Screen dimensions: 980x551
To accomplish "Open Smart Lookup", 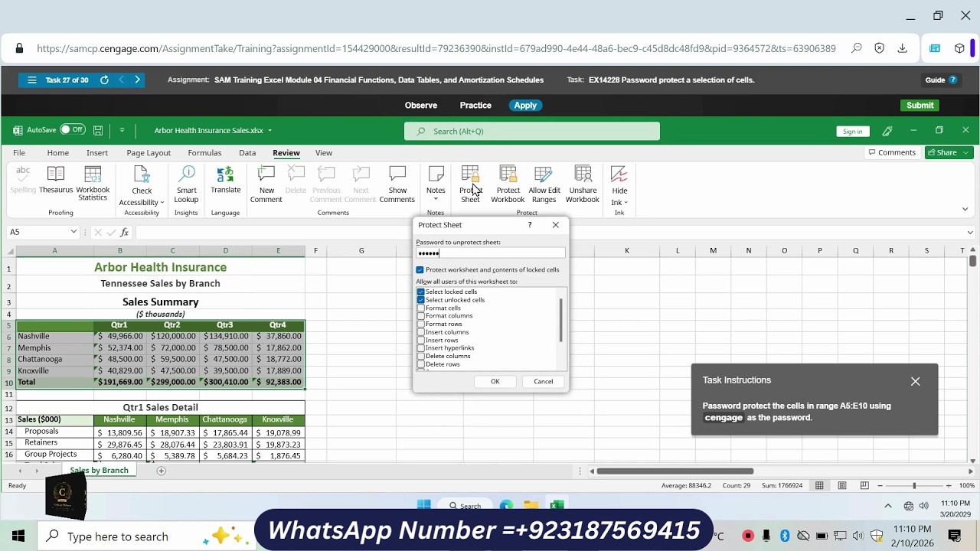I will point(186,185).
